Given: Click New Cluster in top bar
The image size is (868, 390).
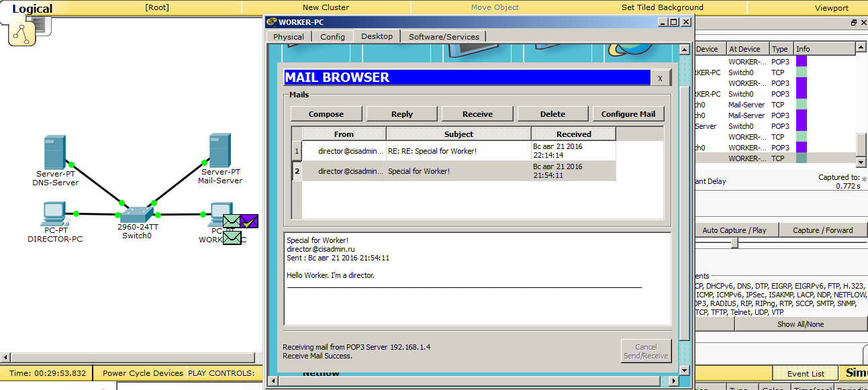Looking at the screenshot, I should point(326,7).
